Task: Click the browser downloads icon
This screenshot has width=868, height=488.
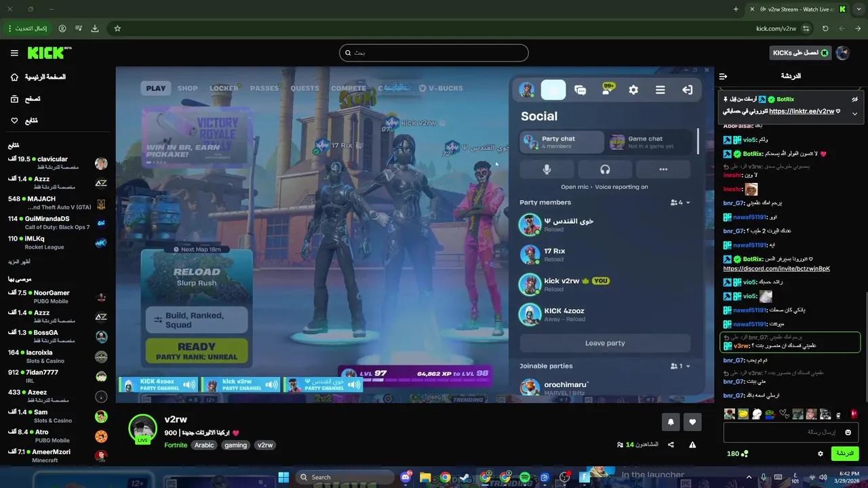Action: click(95, 28)
